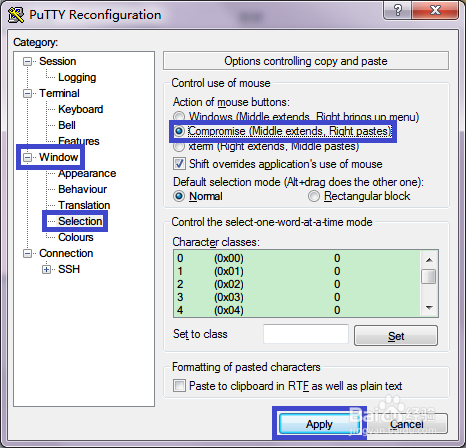Select character class row 1 (0x01)
The image size is (466, 448).
(x=297, y=271)
